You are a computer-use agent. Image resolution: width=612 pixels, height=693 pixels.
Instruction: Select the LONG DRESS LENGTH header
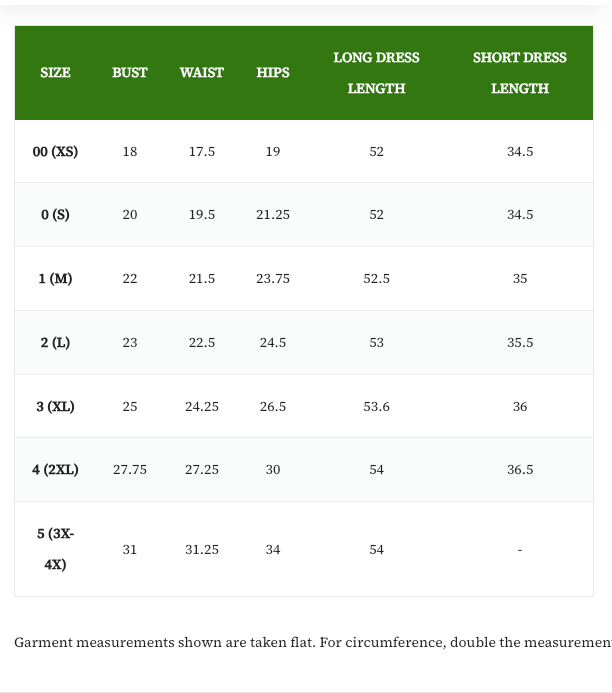[x=376, y=73]
